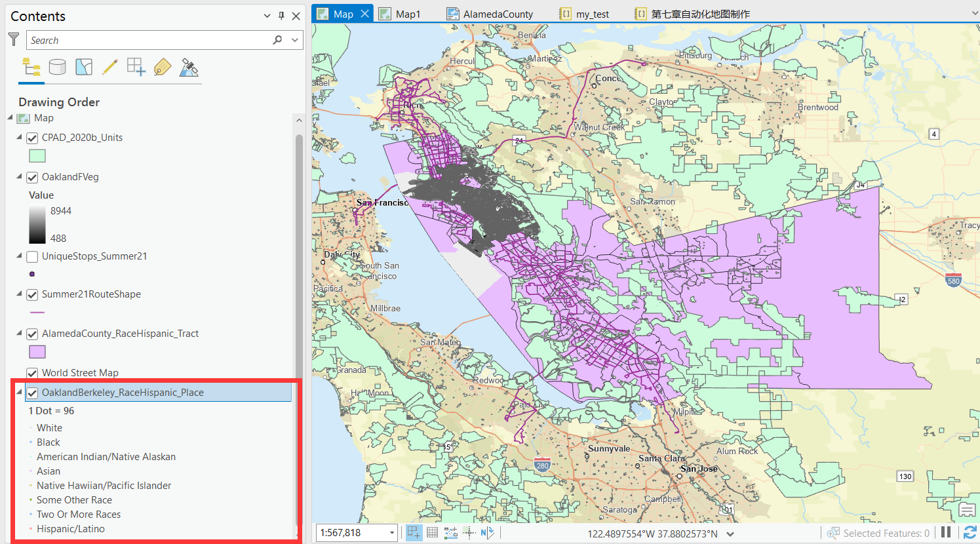Viewport: 980px width, 544px height.
Task: Toggle AlamedaCounty_RaceHispanic_Tract checkbox
Action: [x=32, y=334]
